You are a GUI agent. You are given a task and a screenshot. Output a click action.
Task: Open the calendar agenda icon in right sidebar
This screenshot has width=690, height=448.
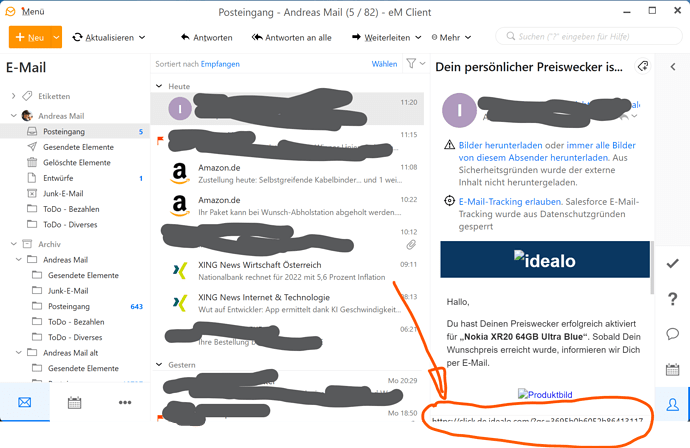tap(672, 369)
